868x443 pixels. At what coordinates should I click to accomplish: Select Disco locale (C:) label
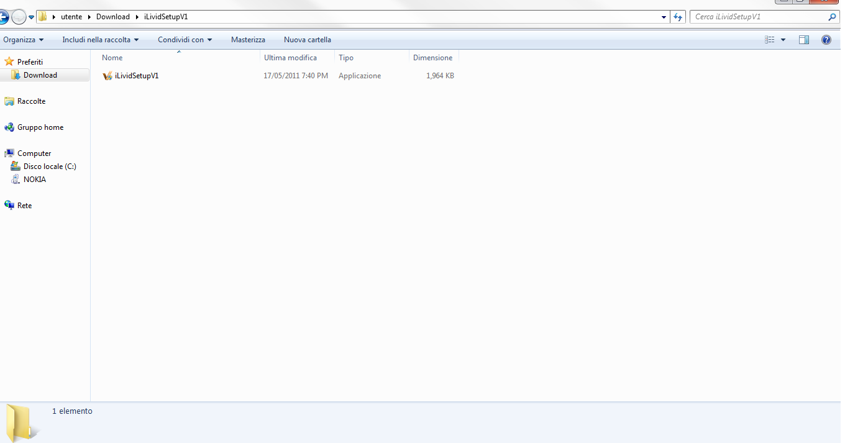(50, 167)
